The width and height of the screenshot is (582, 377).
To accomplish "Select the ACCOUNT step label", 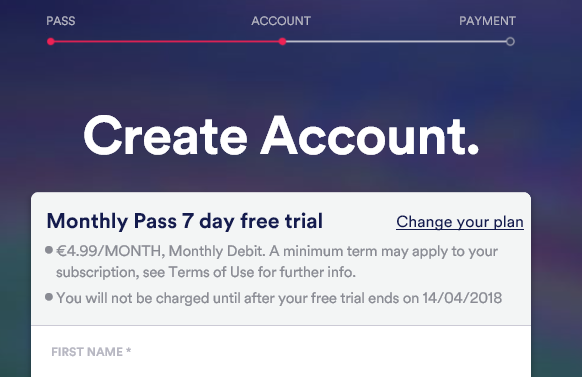I will (x=281, y=21).
